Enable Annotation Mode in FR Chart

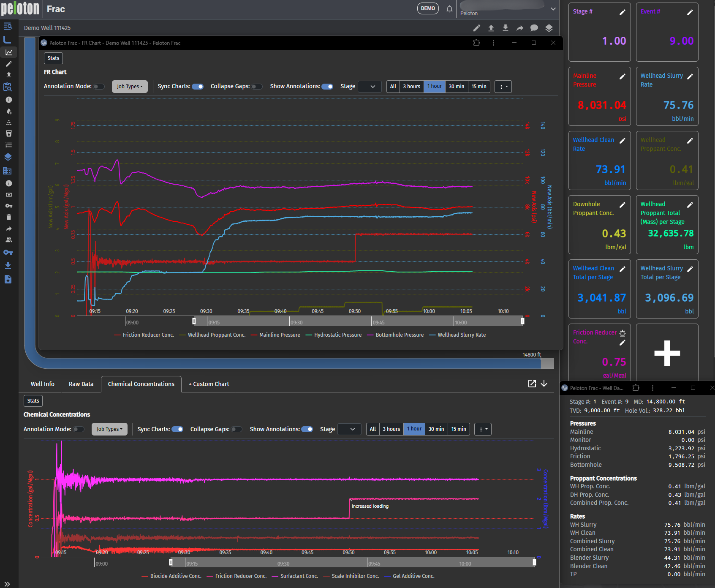click(99, 87)
